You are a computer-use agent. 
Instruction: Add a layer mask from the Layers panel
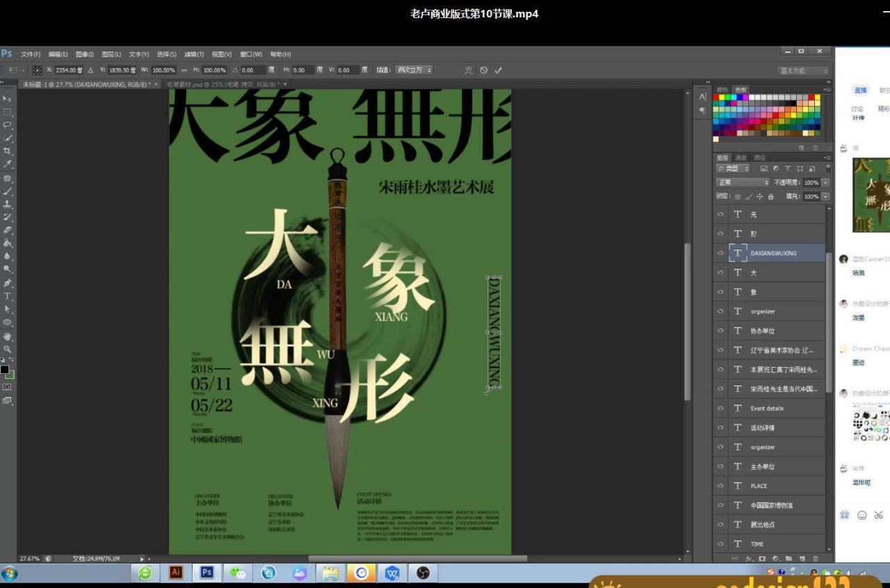pyautogui.click(x=762, y=558)
